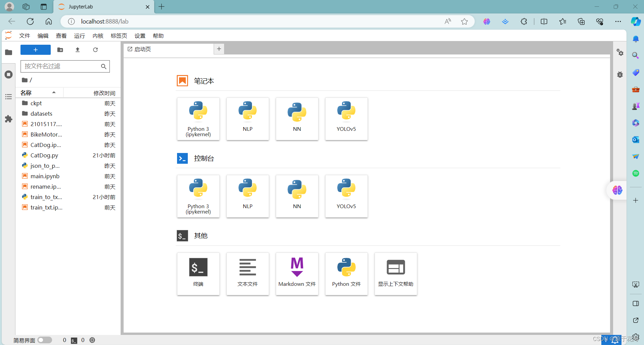The width and height of the screenshot is (644, 345).
Task: Open the 设置 menu
Action: tap(140, 36)
